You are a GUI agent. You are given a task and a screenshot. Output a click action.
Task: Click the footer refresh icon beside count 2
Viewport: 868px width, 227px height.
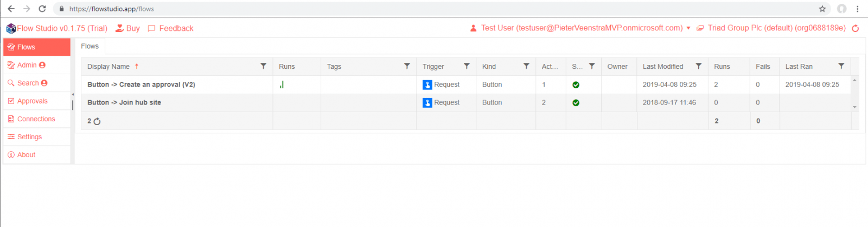pyautogui.click(x=97, y=121)
